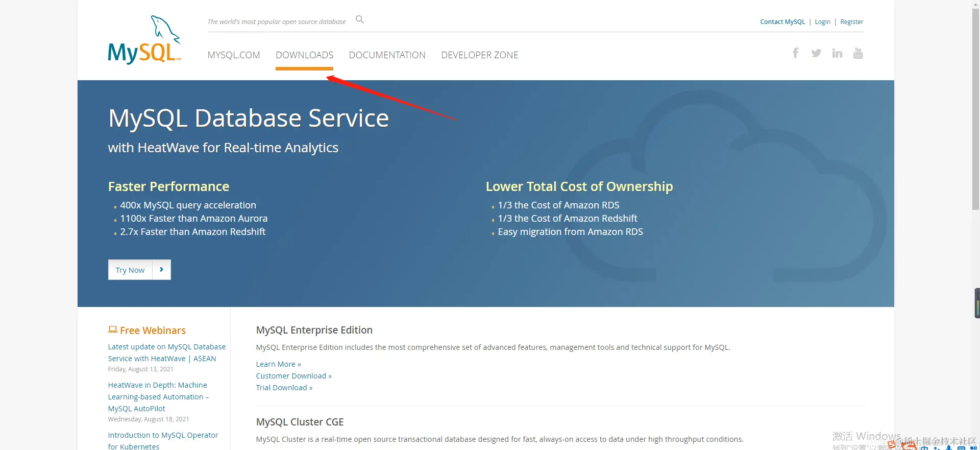Click the '400x MySQL query acceleration' bullet

[x=188, y=205]
